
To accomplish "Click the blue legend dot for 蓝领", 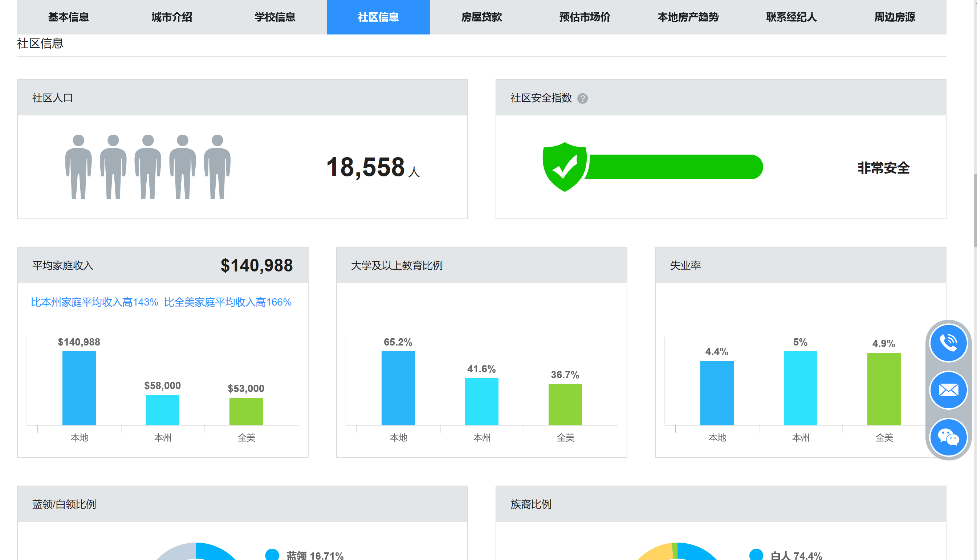I will tap(272, 555).
